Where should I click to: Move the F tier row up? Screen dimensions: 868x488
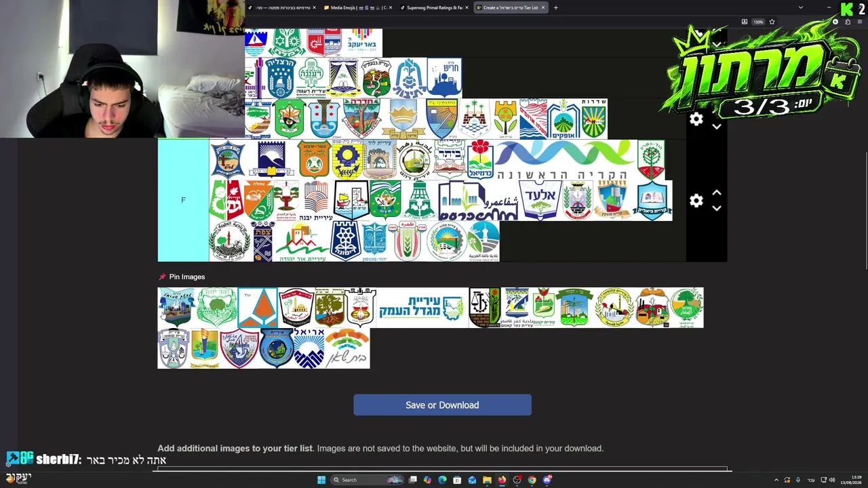717,193
